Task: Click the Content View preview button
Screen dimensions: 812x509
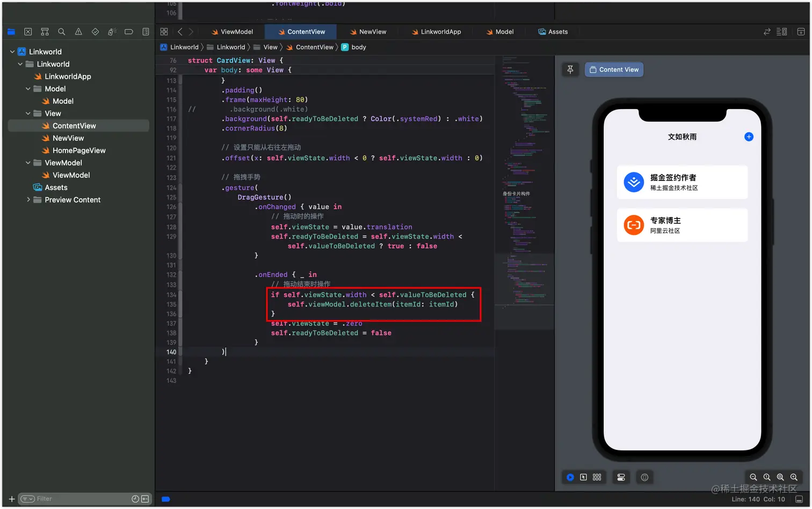Action: 614,69
